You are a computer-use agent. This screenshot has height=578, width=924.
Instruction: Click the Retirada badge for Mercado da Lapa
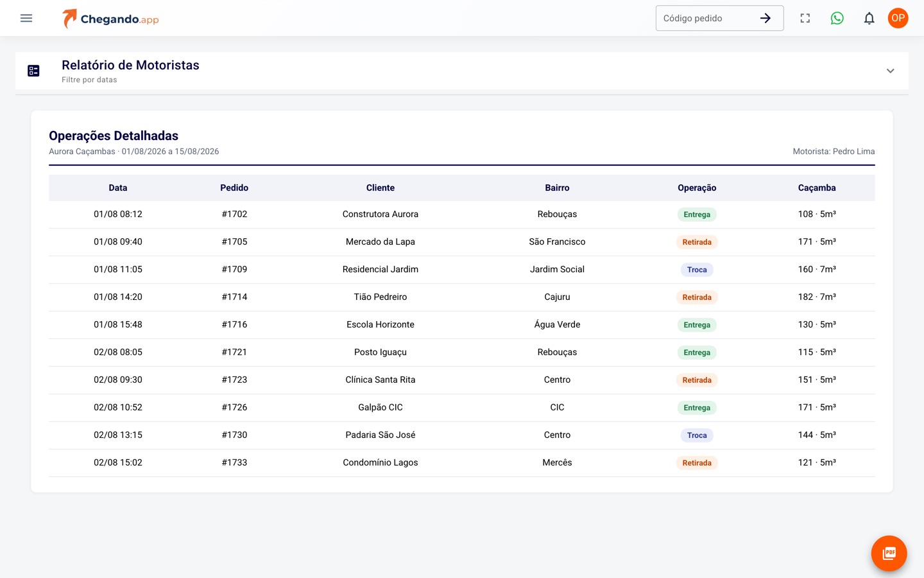697,242
